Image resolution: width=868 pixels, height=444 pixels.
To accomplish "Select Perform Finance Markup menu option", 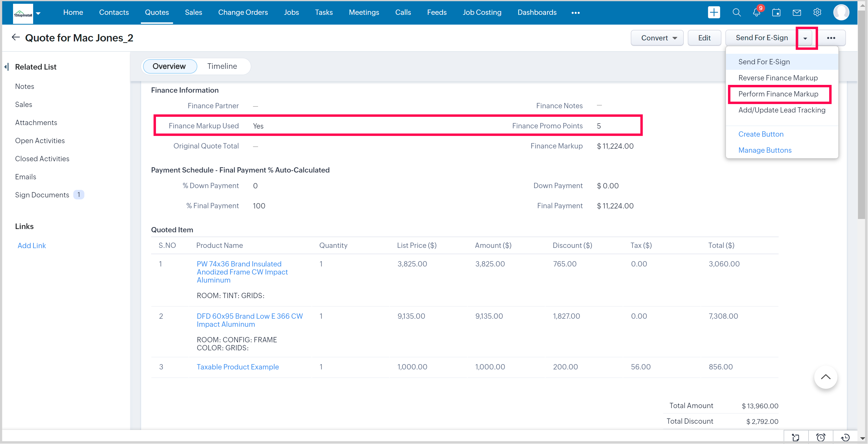I will [x=778, y=94].
